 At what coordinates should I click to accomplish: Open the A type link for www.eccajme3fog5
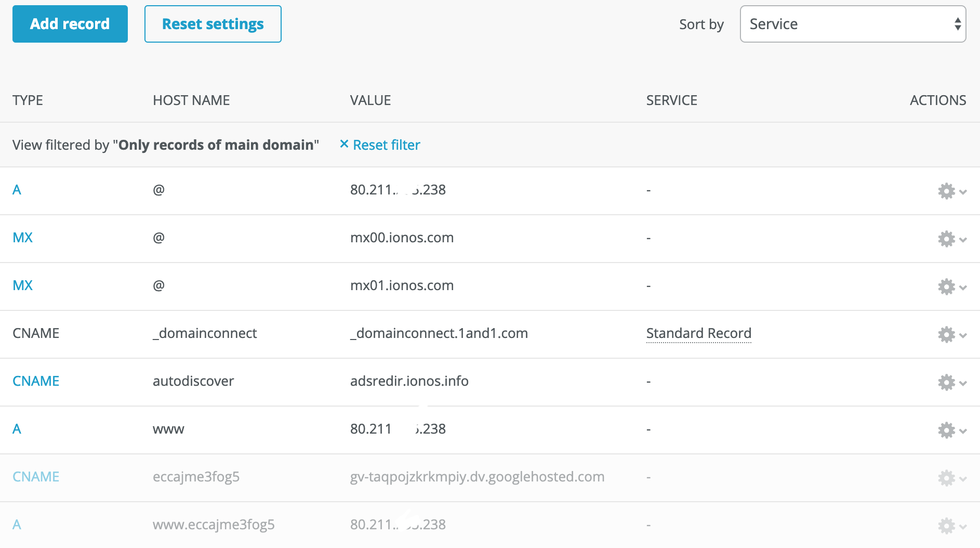point(17,525)
